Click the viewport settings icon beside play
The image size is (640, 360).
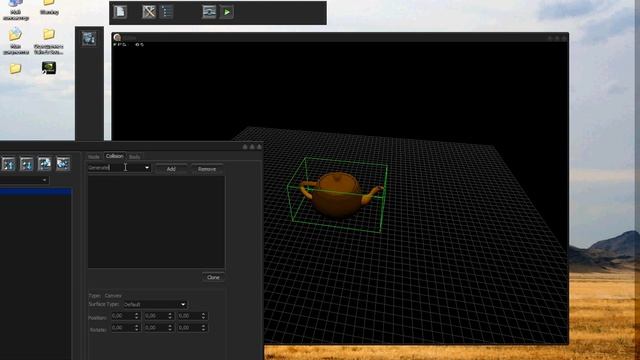tap(209, 11)
